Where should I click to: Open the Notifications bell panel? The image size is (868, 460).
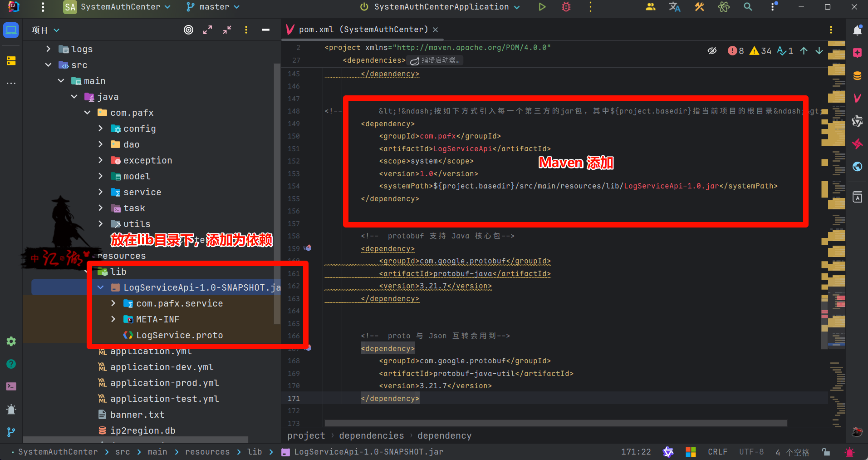857,30
